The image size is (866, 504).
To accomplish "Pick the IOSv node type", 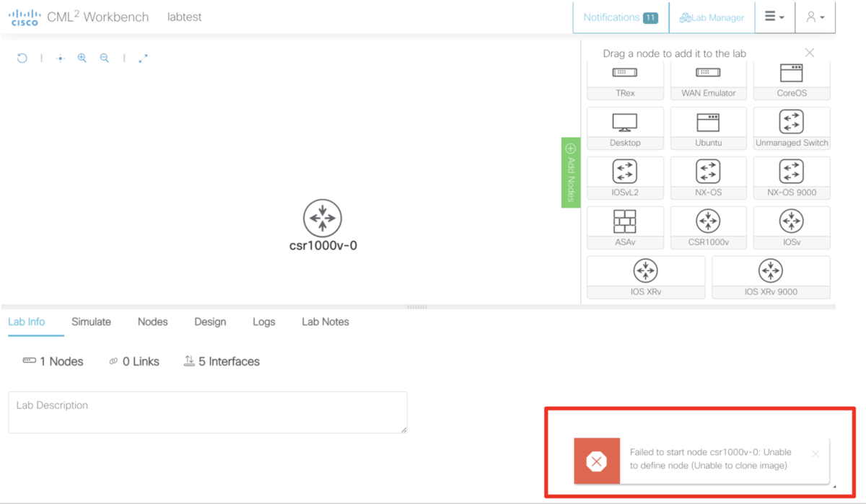I will tap(792, 228).
